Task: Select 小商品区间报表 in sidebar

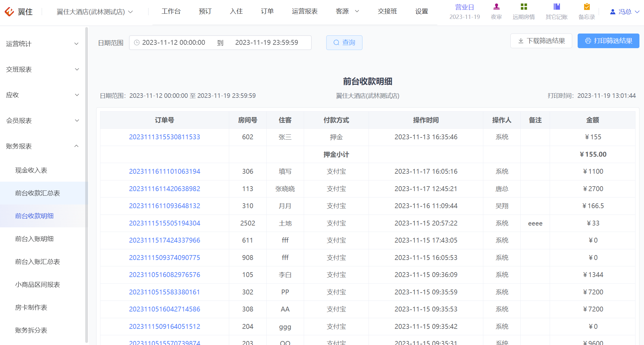Action: (x=42, y=284)
